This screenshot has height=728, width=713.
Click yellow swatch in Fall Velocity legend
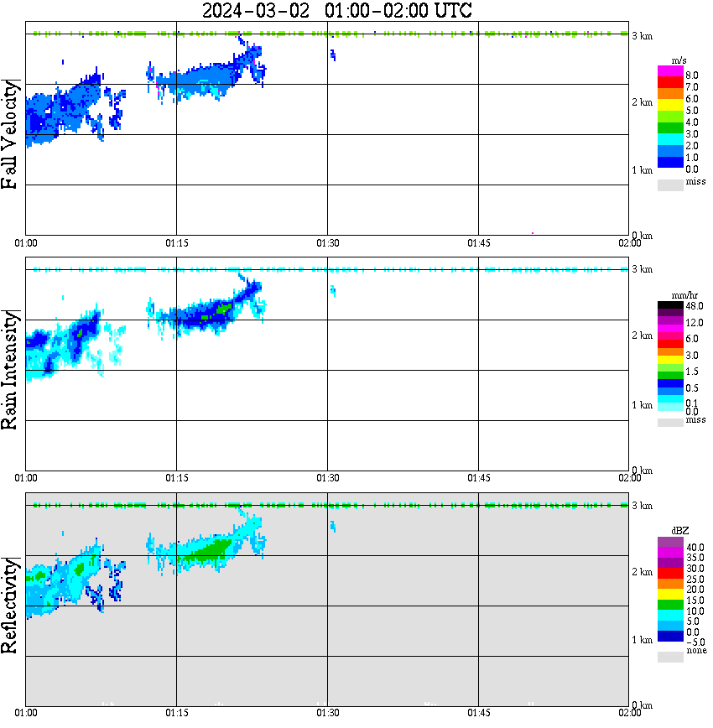pyautogui.click(x=670, y=107)
